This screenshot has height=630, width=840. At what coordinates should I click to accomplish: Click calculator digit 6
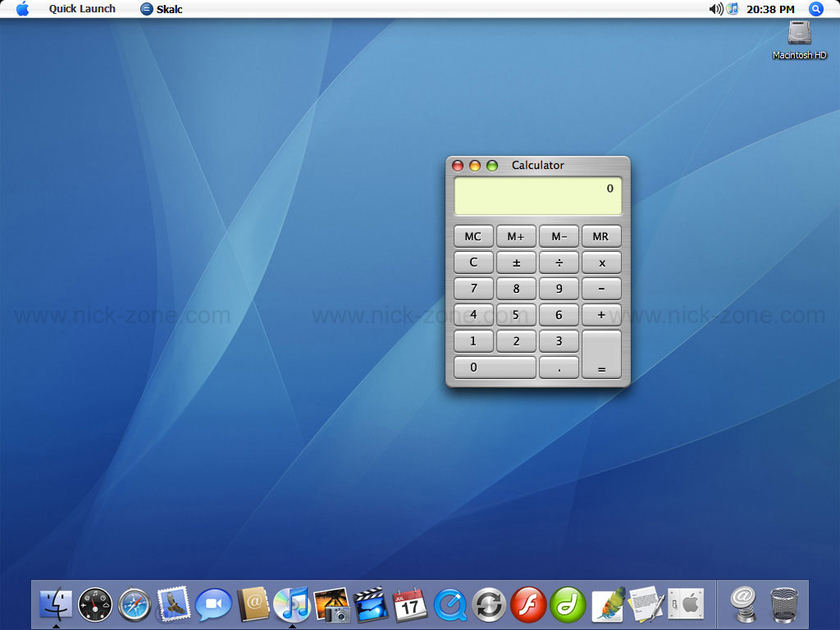(559, 315)
